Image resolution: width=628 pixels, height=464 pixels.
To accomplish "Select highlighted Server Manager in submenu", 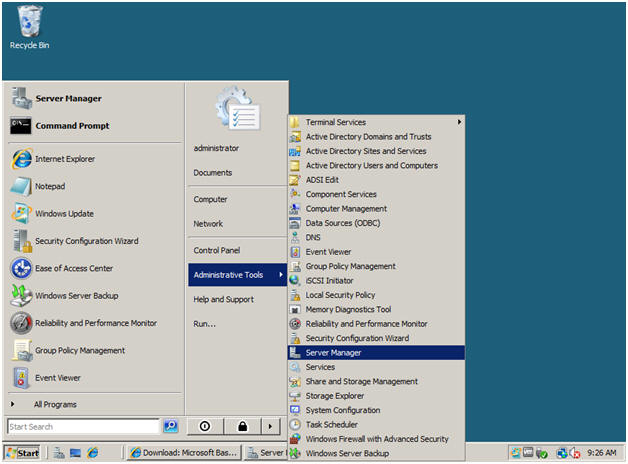I will click(x=376, y=353).
